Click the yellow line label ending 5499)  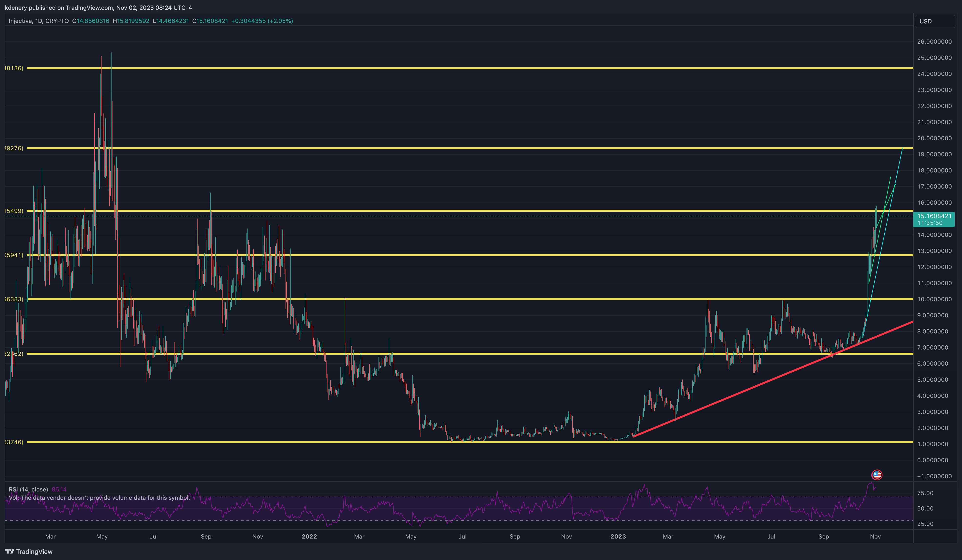point(14,210)
